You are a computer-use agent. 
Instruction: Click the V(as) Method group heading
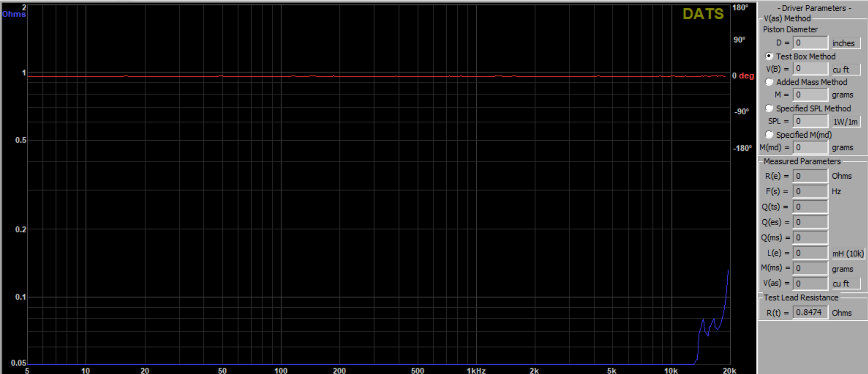tap(787, 19)
